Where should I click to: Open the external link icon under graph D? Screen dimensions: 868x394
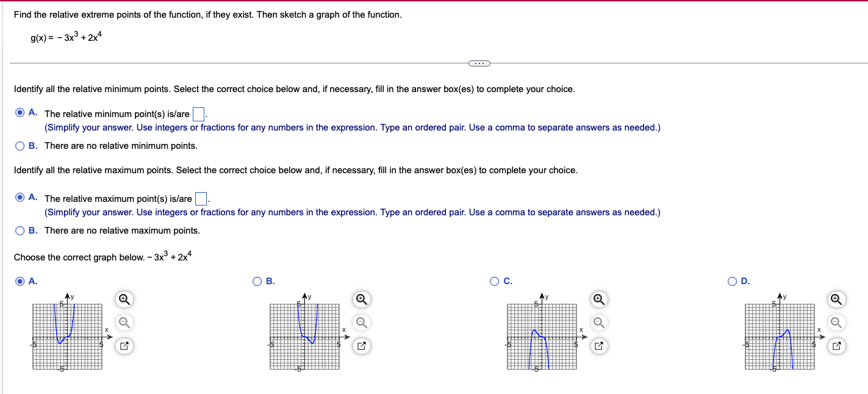coord(836,345)
